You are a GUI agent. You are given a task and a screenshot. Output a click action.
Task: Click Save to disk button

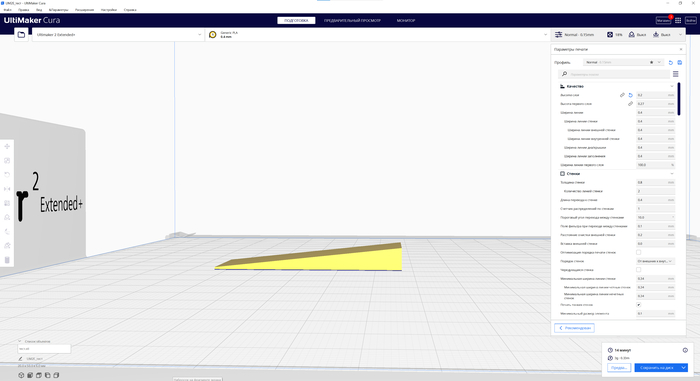pos(657,368)
